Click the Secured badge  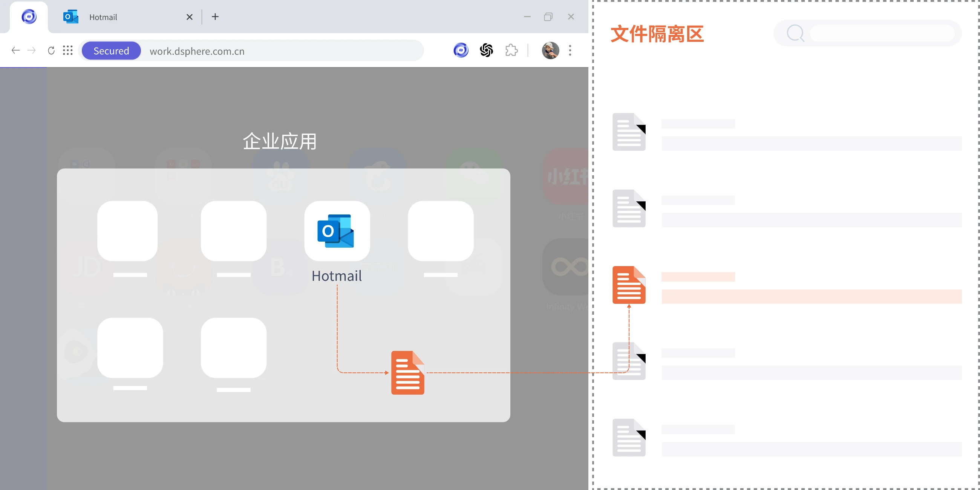[x=111, y=51]
